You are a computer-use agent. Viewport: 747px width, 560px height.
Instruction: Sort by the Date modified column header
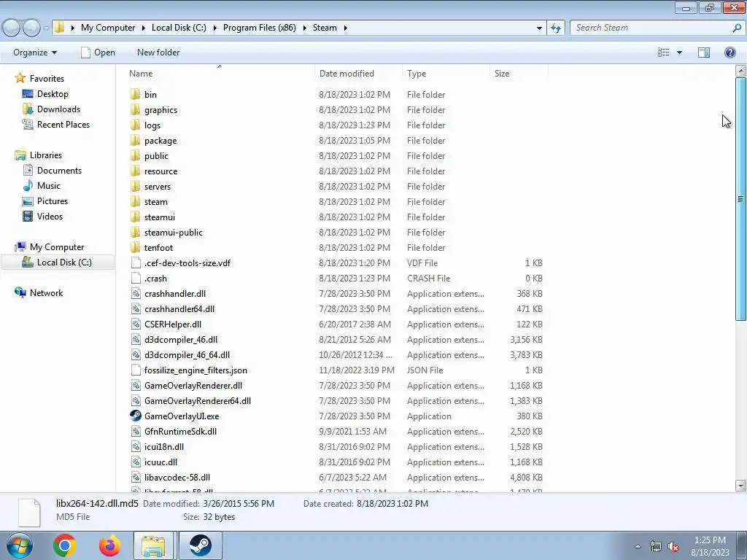coord(358,74)
